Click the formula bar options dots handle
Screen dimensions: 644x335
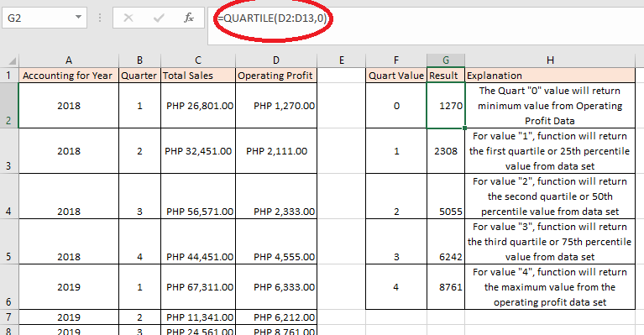click(100, 18)
